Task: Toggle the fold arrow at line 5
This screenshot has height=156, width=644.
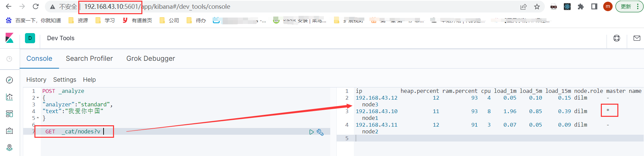Action: [38, 118]
